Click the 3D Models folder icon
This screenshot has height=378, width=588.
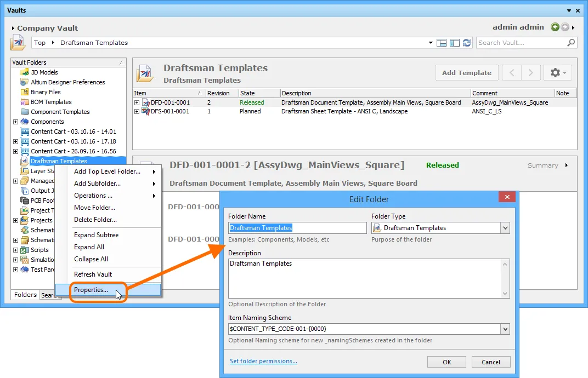[x=25, y=72]
